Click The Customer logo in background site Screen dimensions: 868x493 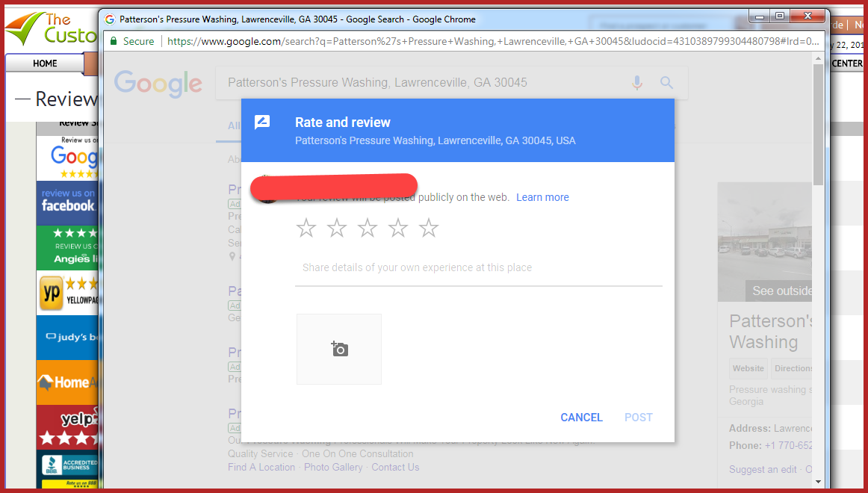52,29
